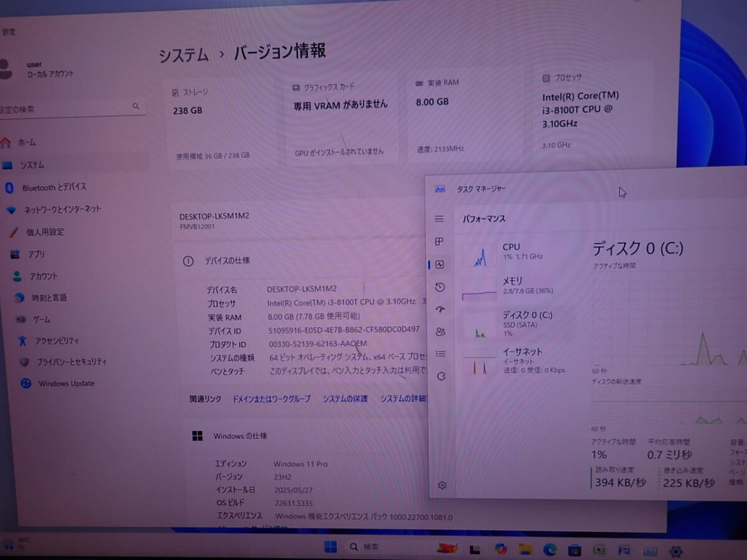The height and width of the screenshot is (560, 747).
Task: Open Settings gear icon on the taskbar
Action: click(675, 551)
